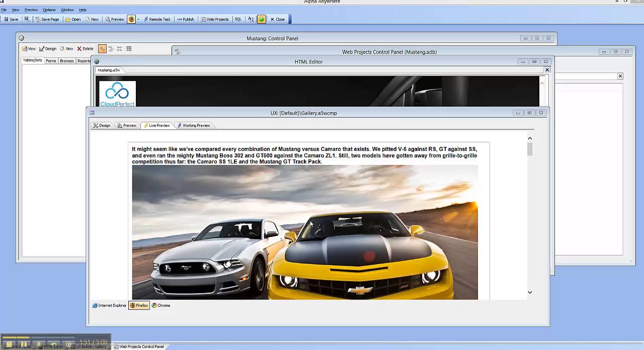Open the Options menu

49,10
